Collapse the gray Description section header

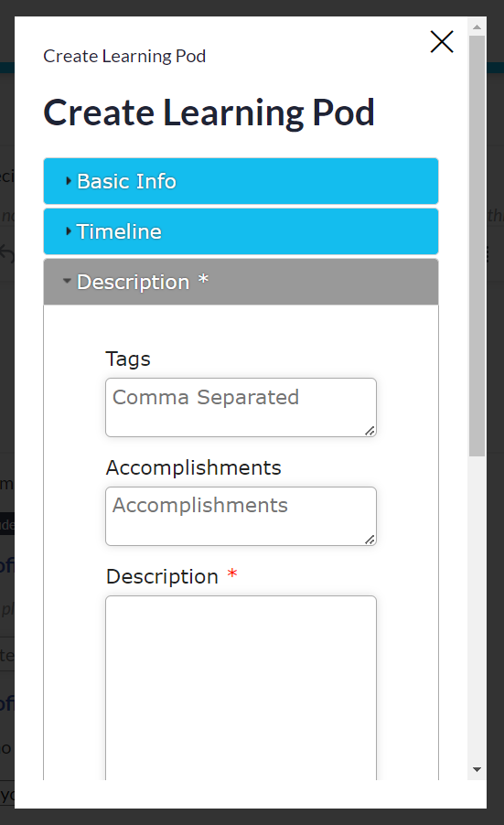point(241,282)
